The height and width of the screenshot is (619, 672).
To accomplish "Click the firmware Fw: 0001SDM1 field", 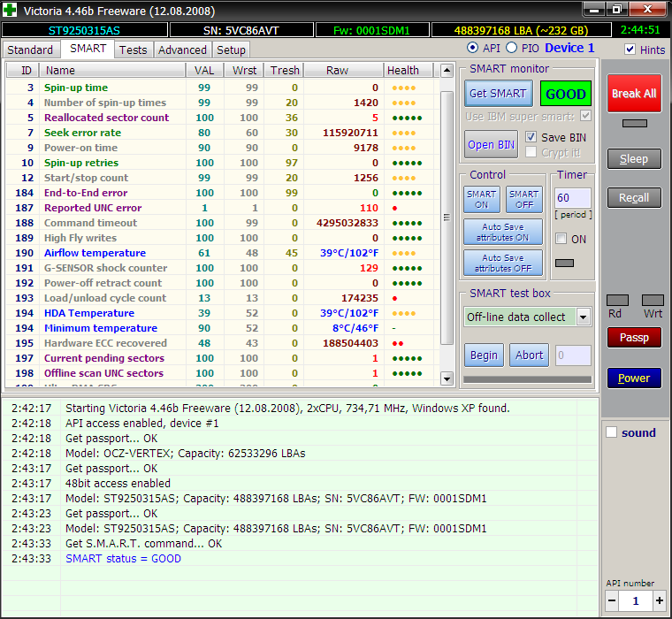I will coord(372,30).
